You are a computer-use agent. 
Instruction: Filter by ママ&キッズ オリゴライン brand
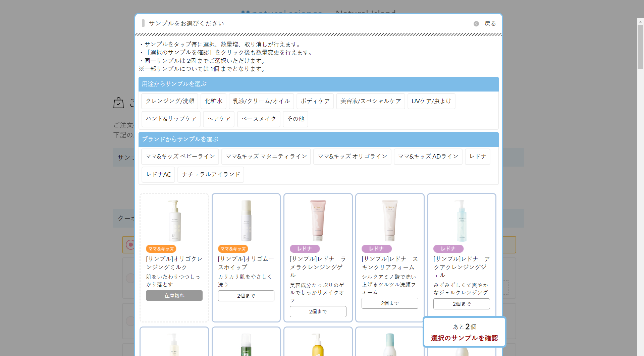coord(352,157)
